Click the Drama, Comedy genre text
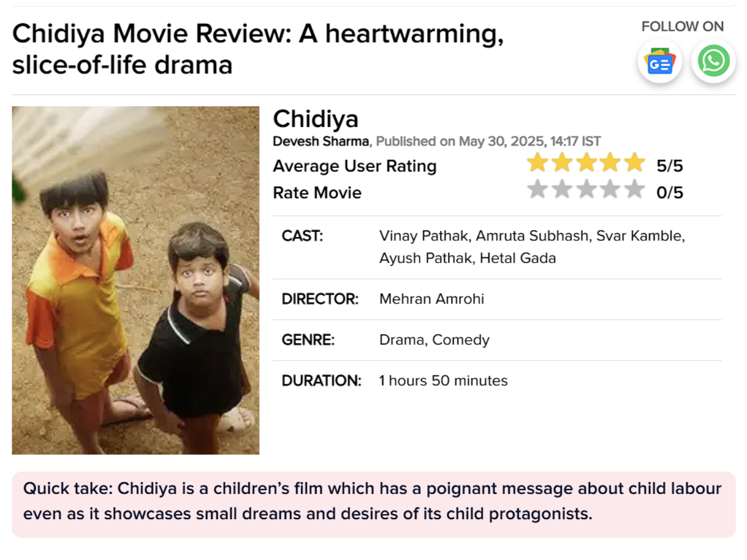 click(x=434, y=340)
